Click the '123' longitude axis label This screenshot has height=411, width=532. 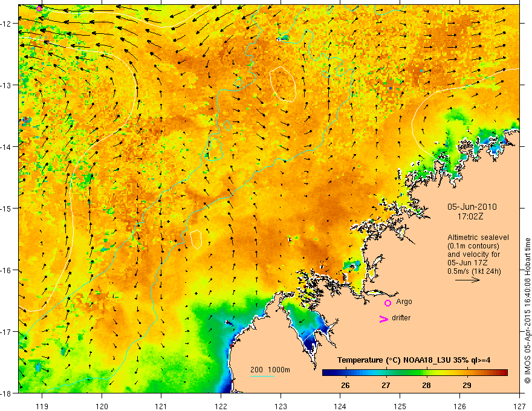pyautogui.click(x=281, y=406)
